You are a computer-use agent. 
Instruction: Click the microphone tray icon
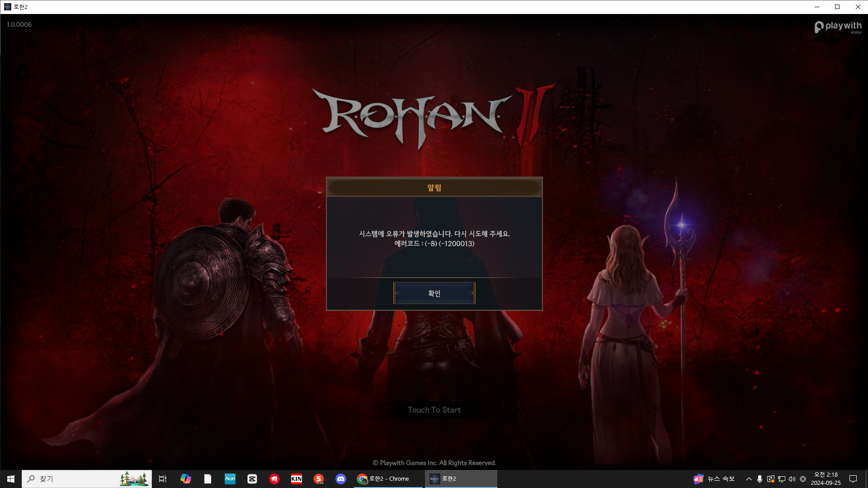point(759,479)
